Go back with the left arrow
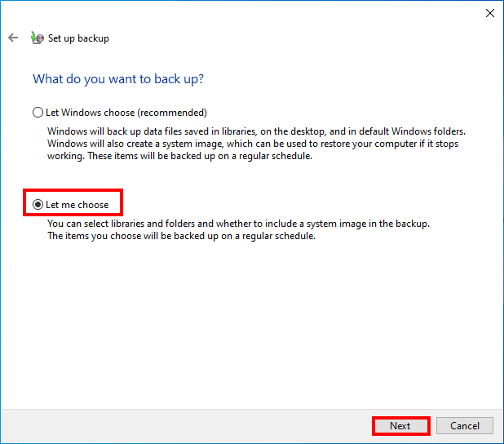 [13, 38]
